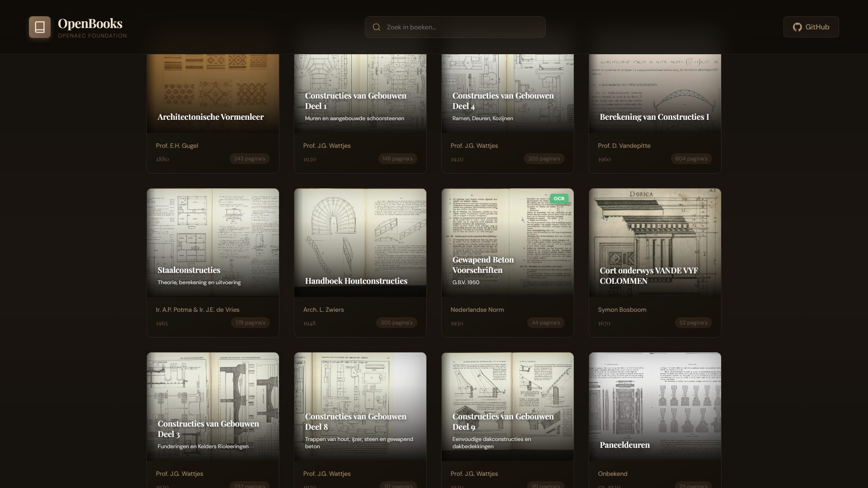Open Constructies van Gebouwen Deel 8 cover
Viewport: 868px width, 488px height.
point(360,407)
